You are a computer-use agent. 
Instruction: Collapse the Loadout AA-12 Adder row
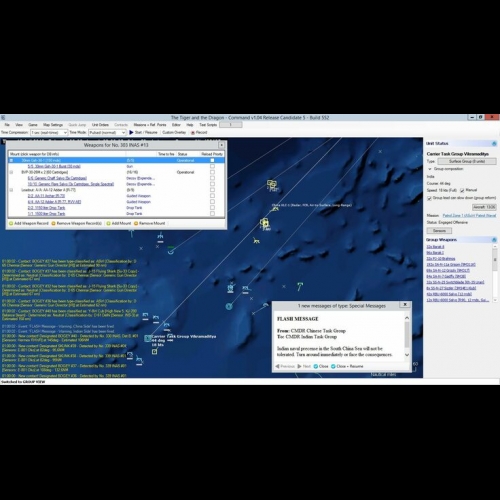(11, 190)
